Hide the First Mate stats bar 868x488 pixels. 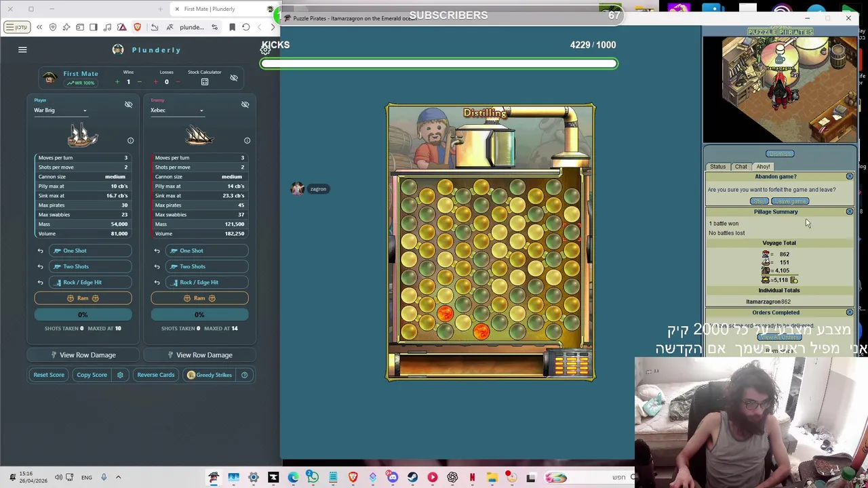pyautogui.click(x=234, y=78)
